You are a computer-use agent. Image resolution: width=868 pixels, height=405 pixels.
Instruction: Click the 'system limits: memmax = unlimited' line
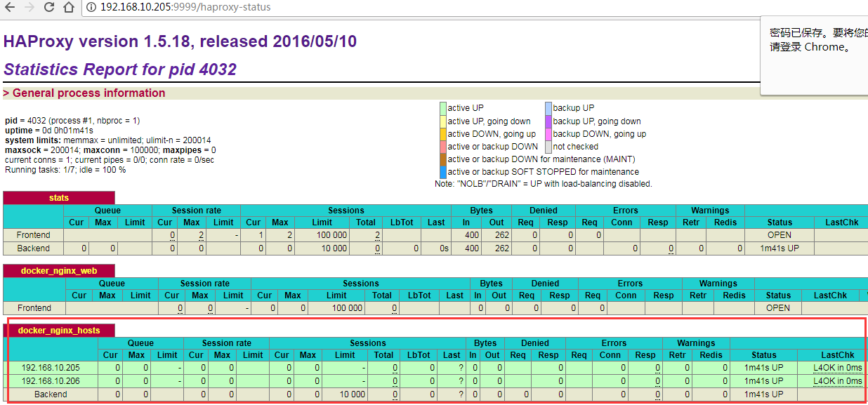[x=108, y=140]
